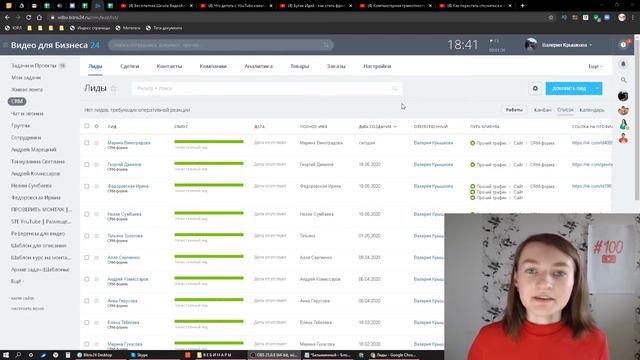Image resolution: width=640 pixels, height=360 pixels.
Task: Click the top search bar magnifier icon
Action: click(326, 45)
